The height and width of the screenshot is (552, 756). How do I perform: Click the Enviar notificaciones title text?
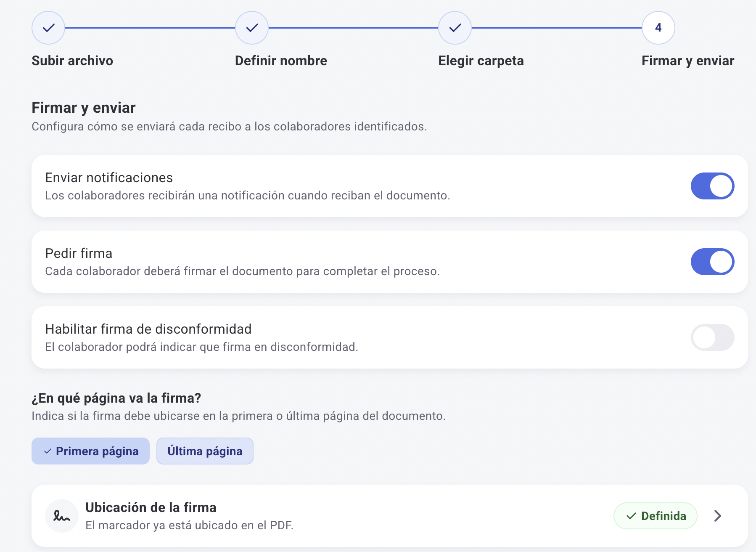[109, 178]
